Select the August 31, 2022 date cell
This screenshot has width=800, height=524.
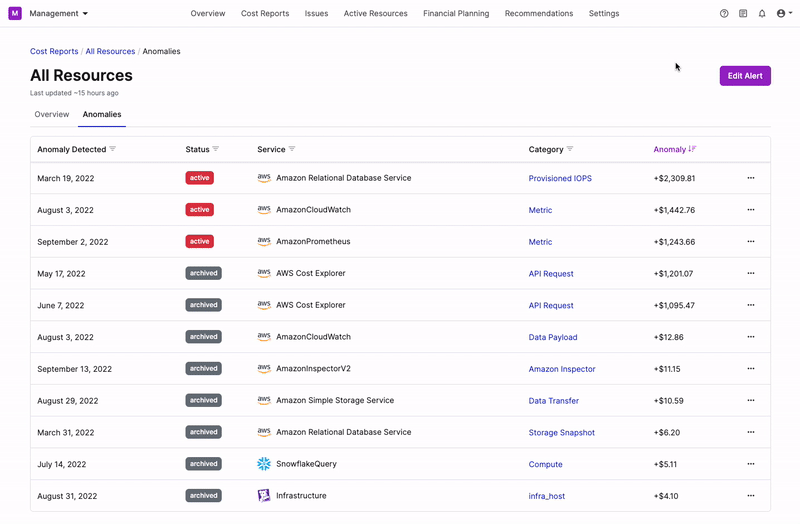pos(67,496)
